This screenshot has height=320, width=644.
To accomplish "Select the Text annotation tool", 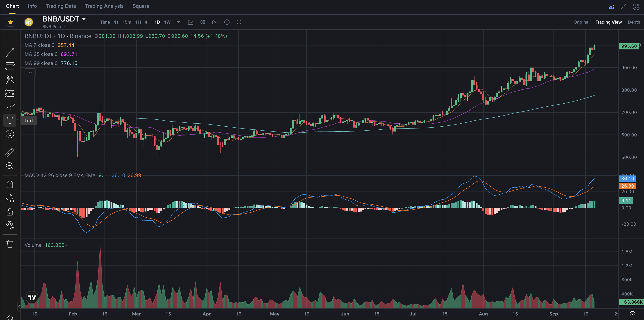I will click(10, 121).
